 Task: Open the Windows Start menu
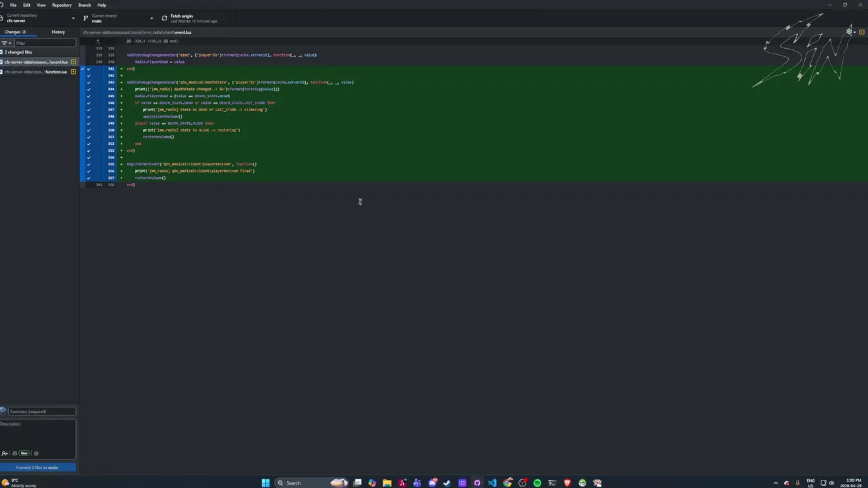(x=265, y=483)
